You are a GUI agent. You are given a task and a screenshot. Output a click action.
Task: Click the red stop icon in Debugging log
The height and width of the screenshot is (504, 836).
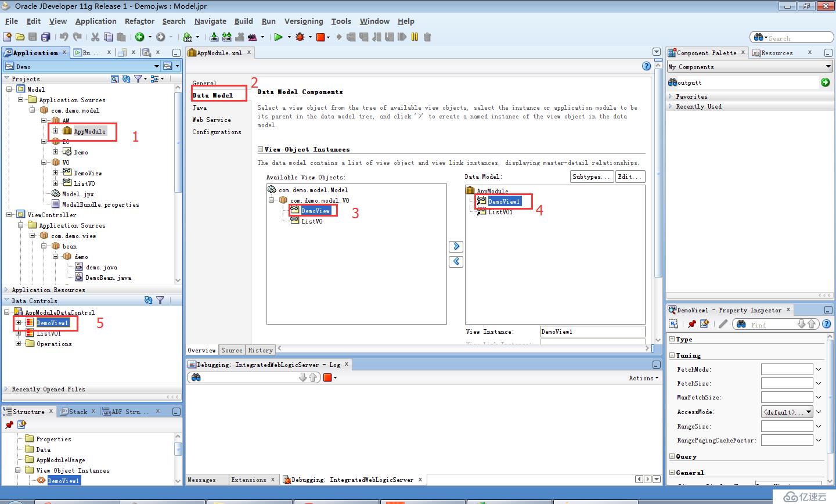pos(327,377)
